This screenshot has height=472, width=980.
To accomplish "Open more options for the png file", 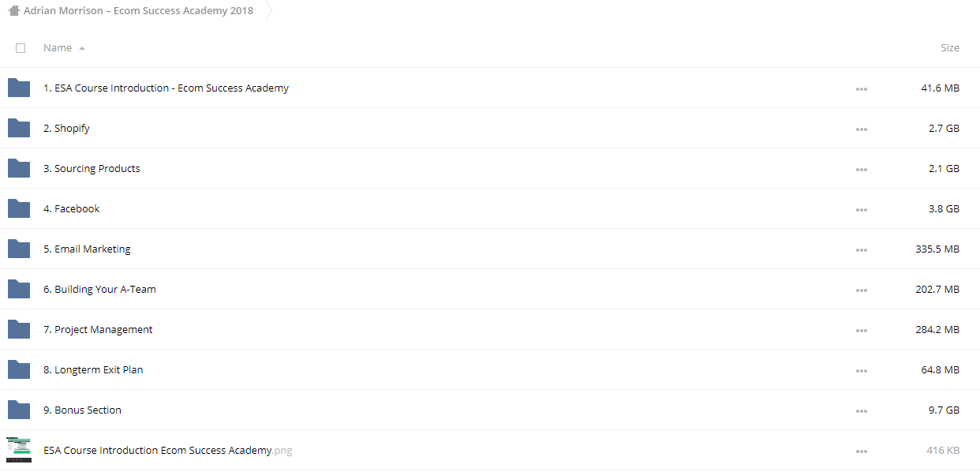I will [x=862, y=451].
